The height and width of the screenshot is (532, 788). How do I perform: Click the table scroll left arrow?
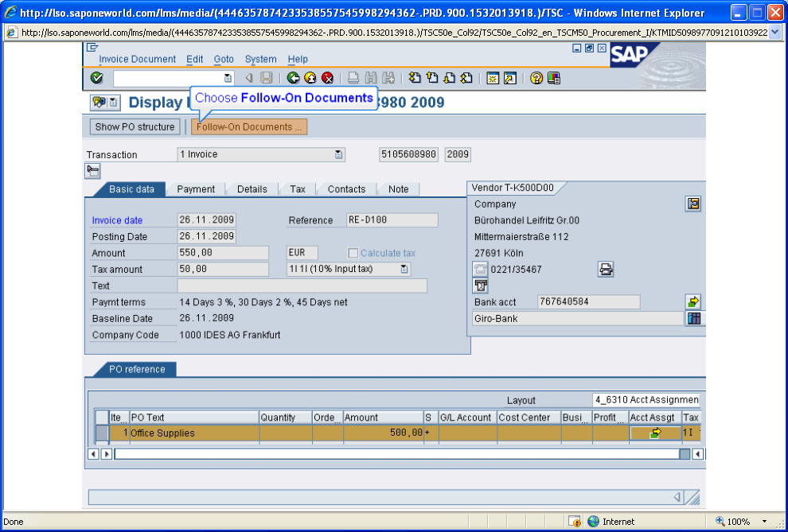(x=93, y=454)
